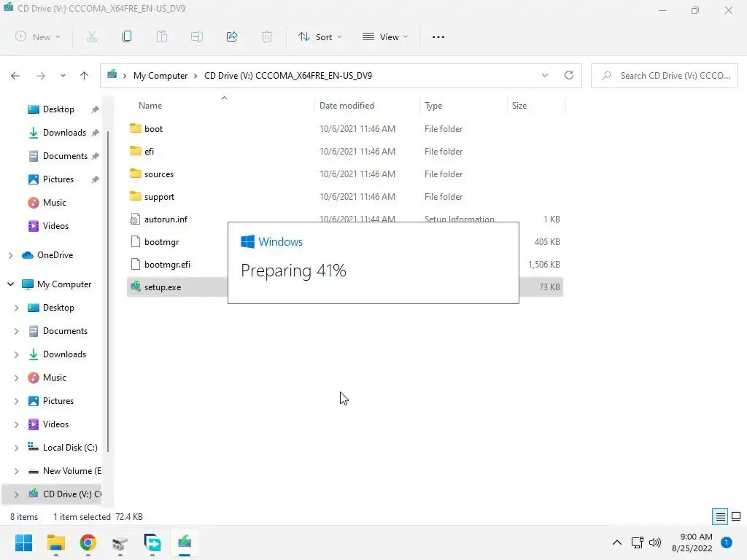This screenshot has height=560, width=747.
Task: Click the Share icon in toolbar
Action: pos(232,36)
